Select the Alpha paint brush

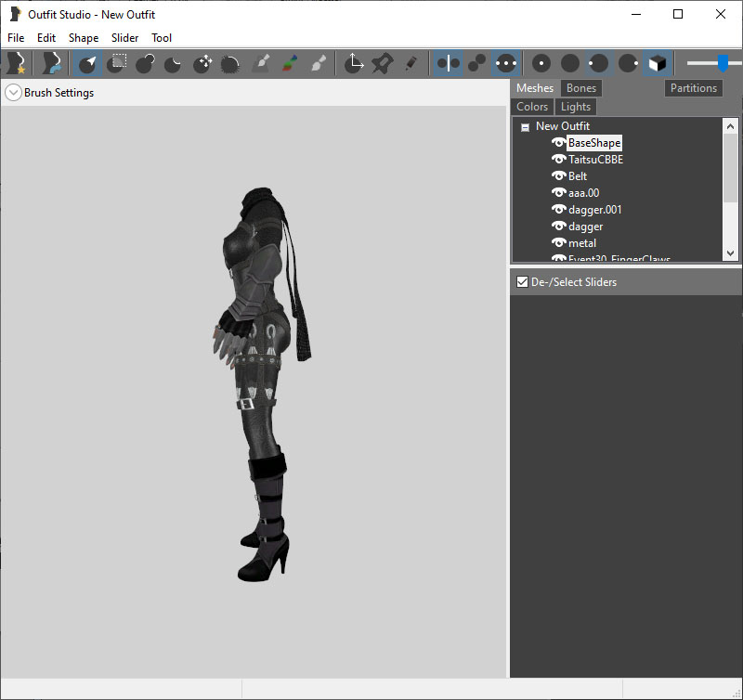(319, 63)
